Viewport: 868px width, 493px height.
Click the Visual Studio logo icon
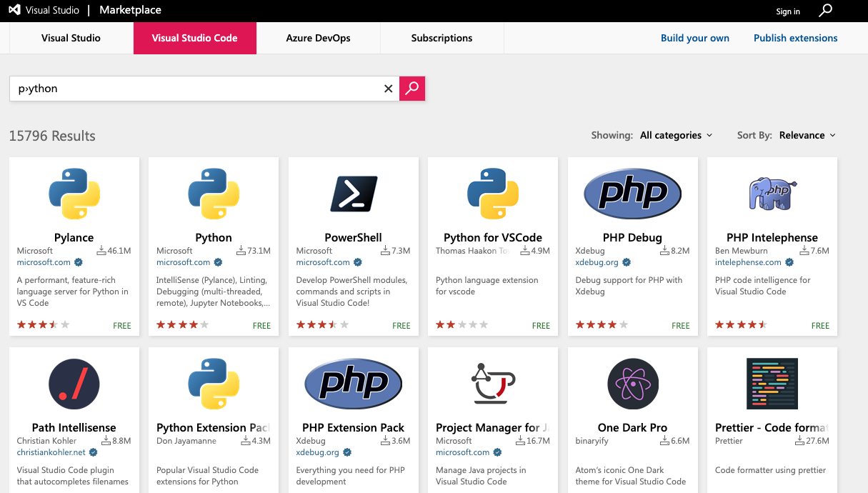[x=14, y=11]
